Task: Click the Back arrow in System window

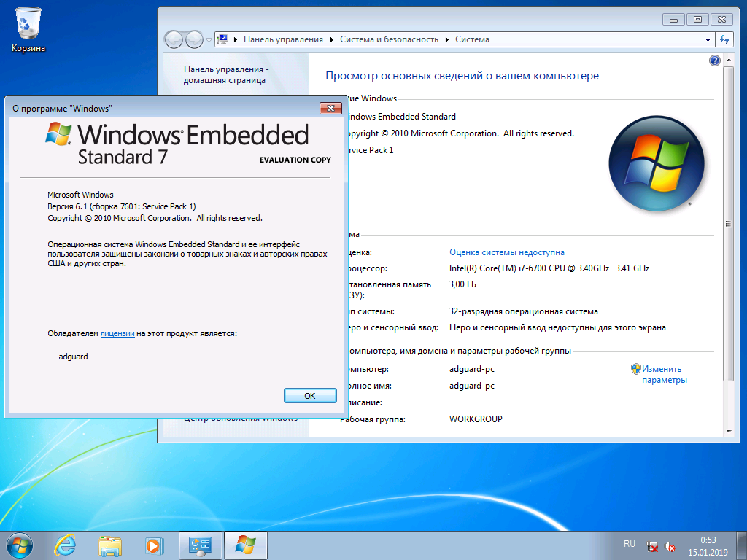Action: [174, 39]
